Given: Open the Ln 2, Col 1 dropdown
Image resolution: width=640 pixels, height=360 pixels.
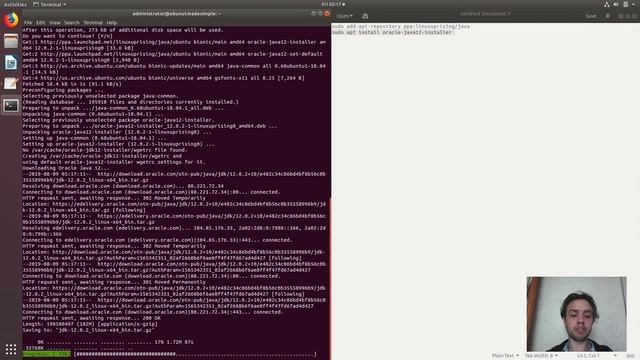Looking at the screenshot, I should click(x=596, y=356).
